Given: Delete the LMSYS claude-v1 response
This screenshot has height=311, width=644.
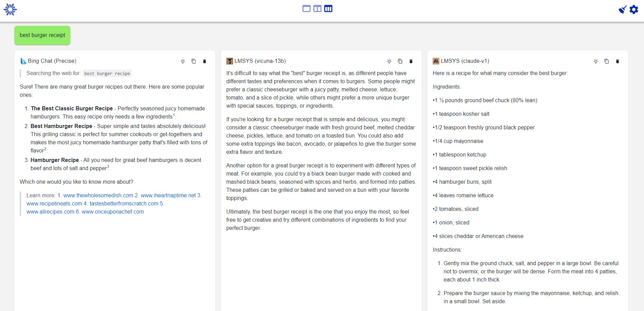Looking at the screenshot, I should point(617,61).
